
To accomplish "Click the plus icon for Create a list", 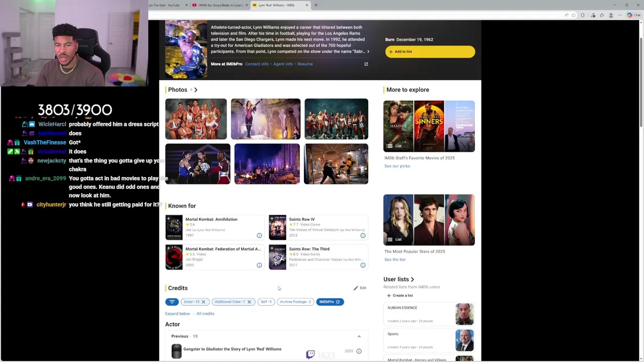I will [x=389, y=296].
